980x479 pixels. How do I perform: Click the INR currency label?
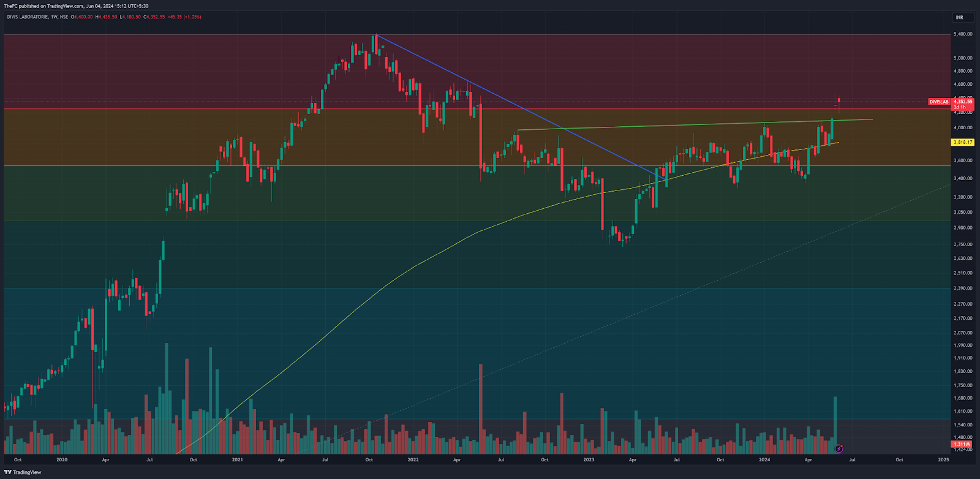tap(959, 17)
